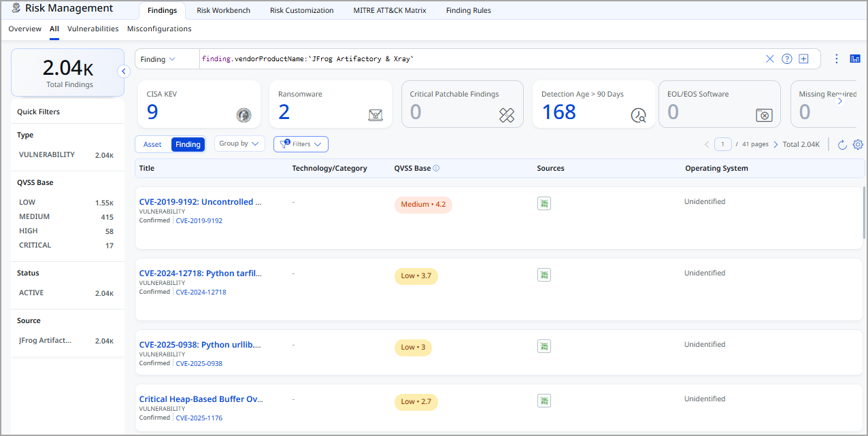868x436 pixels.
Task: Click the Low 3.7 severity badge
Action: [x=416, y=276]
